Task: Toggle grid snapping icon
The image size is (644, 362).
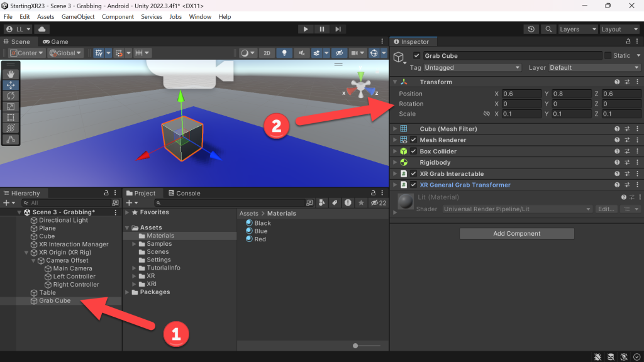Action: click(99, 53)
